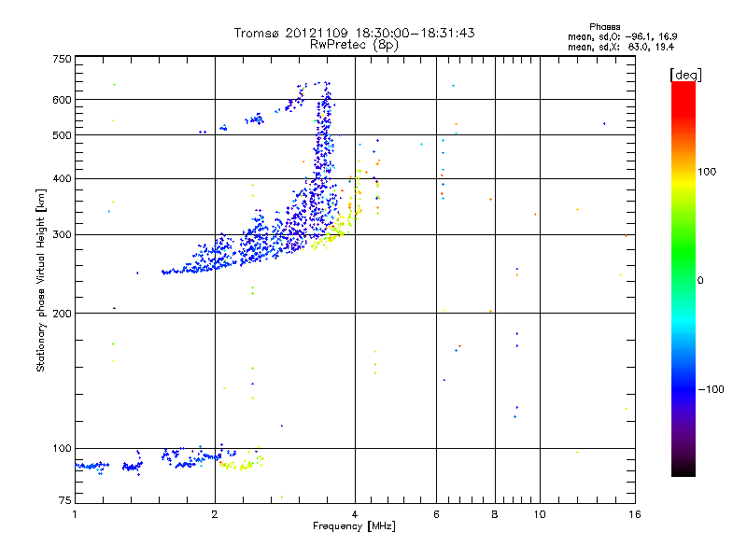
Task: Click the '500' y-axis tick label
Action: [62, 135]
